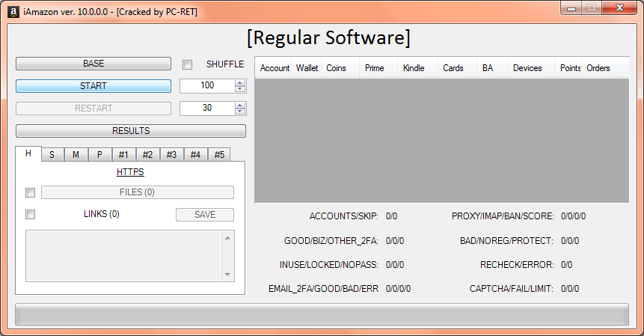Click the Cards column header
This screenshot has width=644, height=336.
(x=457, y=68)
